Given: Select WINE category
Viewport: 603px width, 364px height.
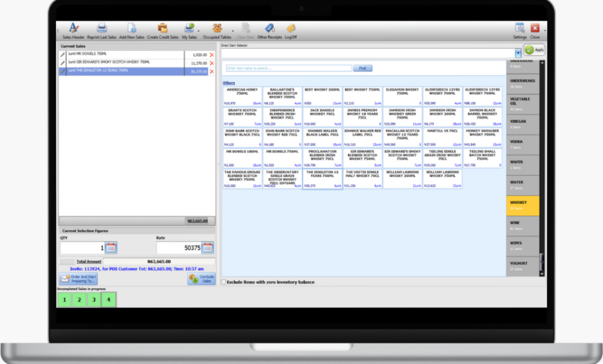Looking at the screenshot, I should pyautogui.click(x=523, y=226).
